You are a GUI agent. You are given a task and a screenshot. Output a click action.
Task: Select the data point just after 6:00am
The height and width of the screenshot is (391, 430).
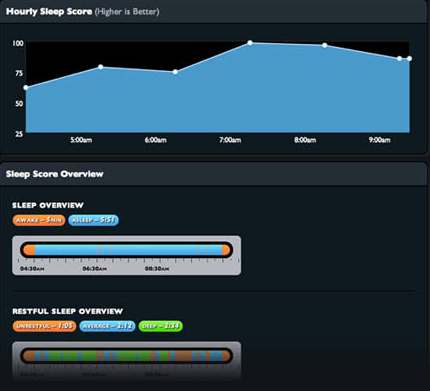click(x=175, y=72)
